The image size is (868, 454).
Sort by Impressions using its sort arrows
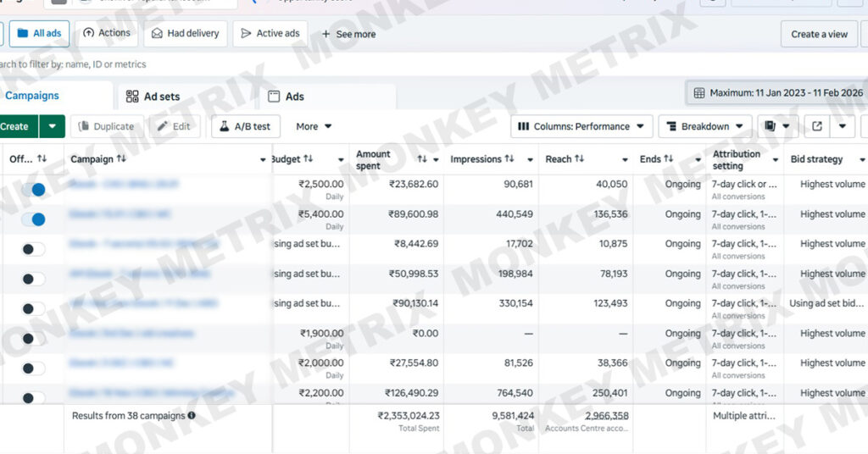pyautogui.click(x=509, y=159)
